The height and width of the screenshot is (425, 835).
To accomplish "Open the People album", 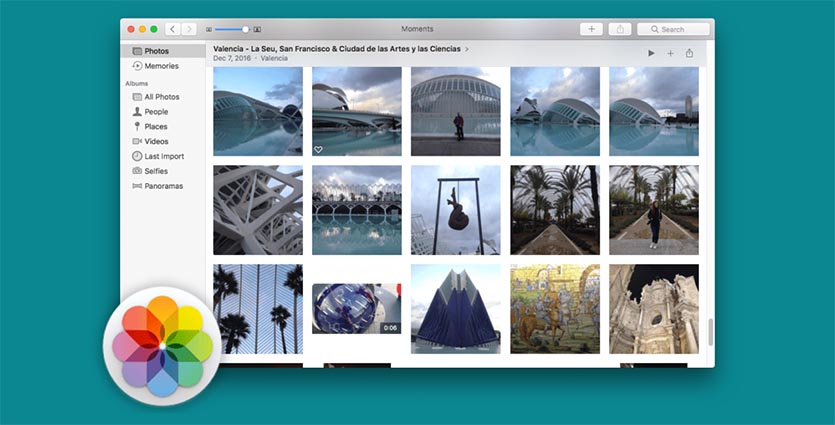I will 156,112.
